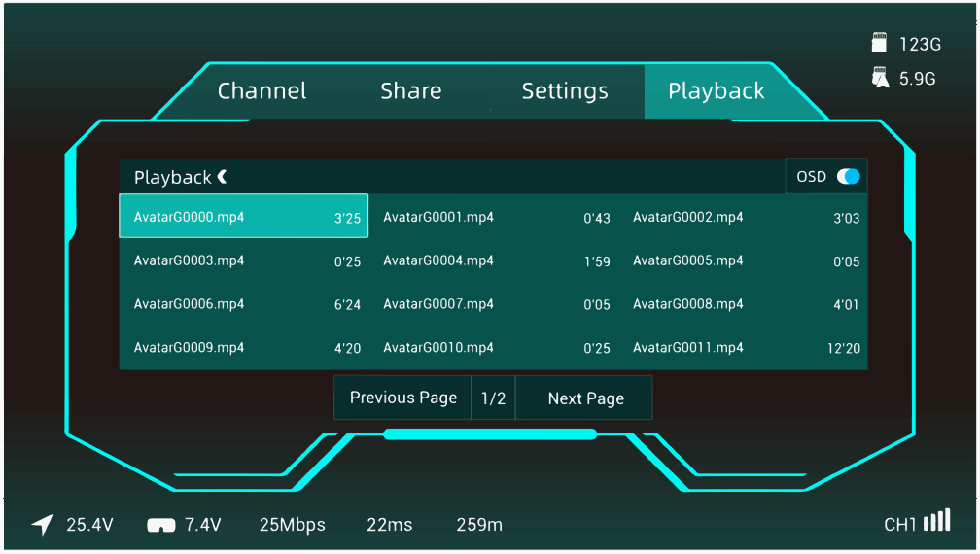Select the Playback tab

(x=716, y=91)
